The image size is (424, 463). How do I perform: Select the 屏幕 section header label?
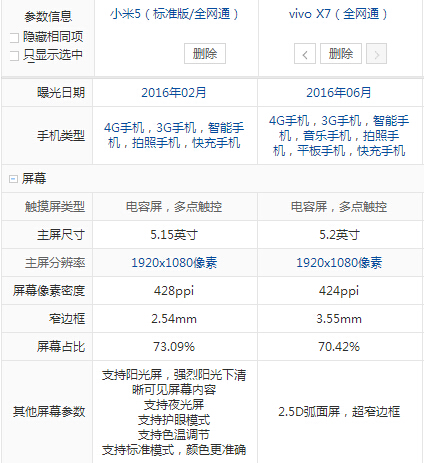point(34,179)
